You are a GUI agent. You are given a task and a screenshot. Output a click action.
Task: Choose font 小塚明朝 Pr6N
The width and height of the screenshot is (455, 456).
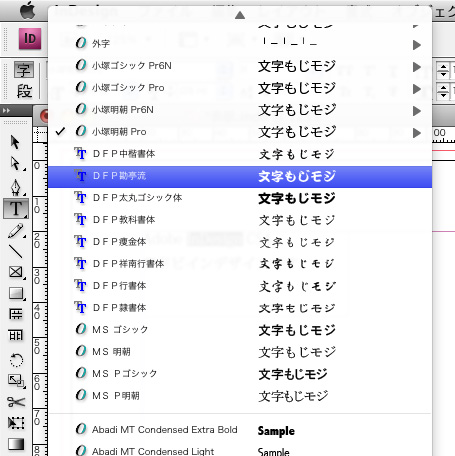tap(240, 110)
